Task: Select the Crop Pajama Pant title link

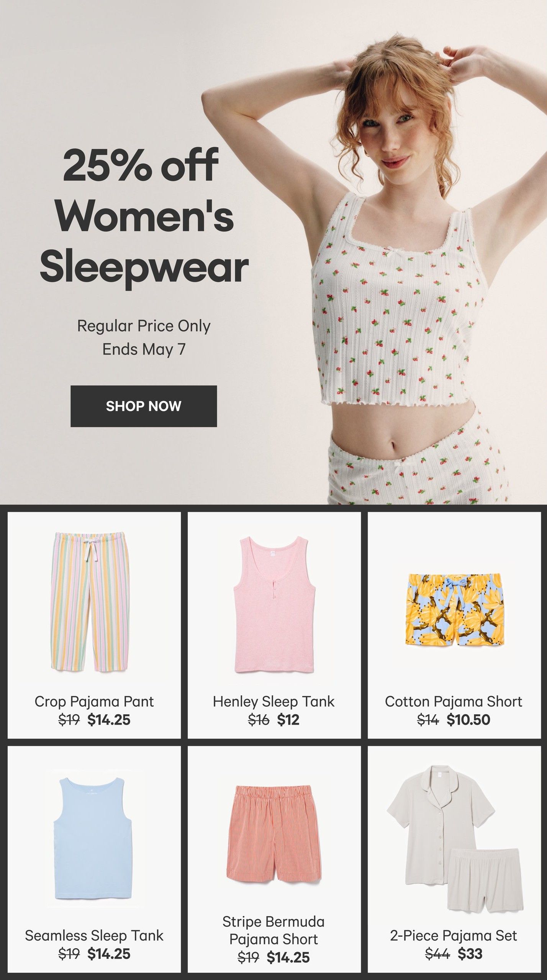Action: [94, 702]
